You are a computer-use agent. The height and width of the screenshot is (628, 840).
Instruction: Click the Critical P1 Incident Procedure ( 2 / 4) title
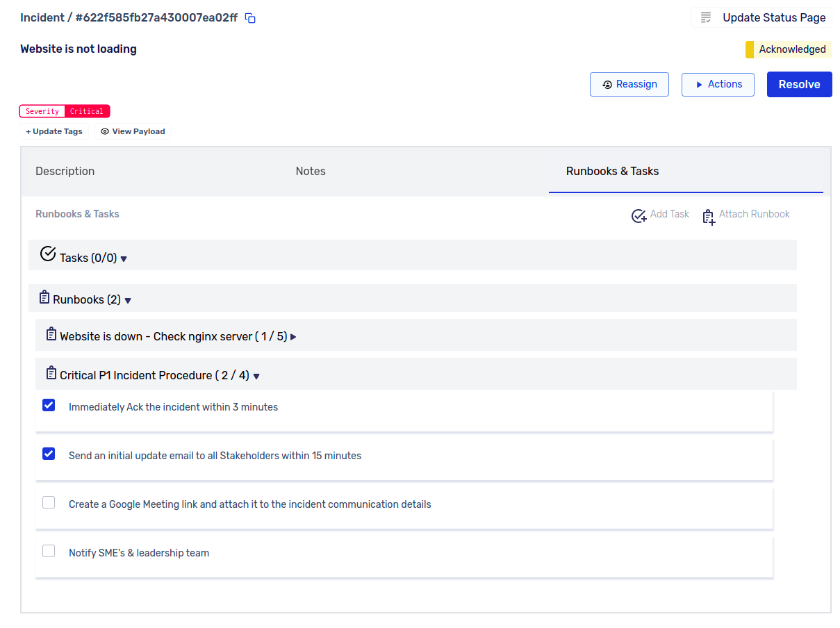click(x=154, y=375)
